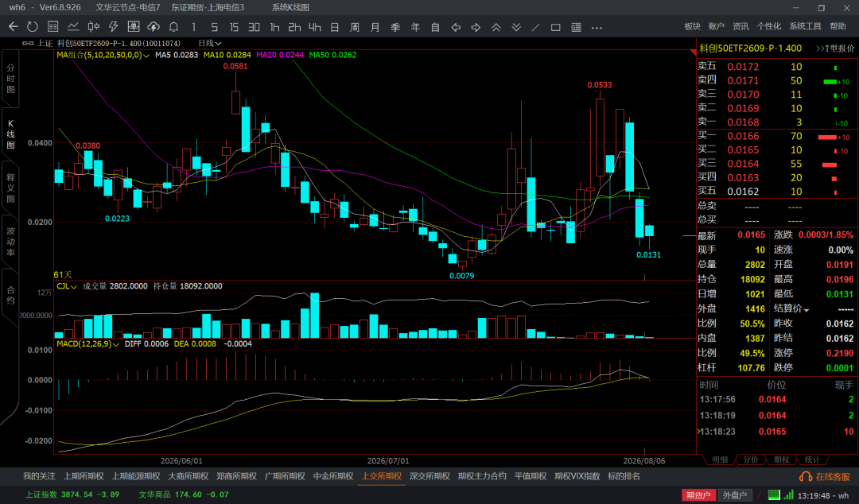The height and width of the screenshot is (504, 859).
Task: Expand the MACD(12,26,9) indicator dropdown
Action: coord(88,343)
